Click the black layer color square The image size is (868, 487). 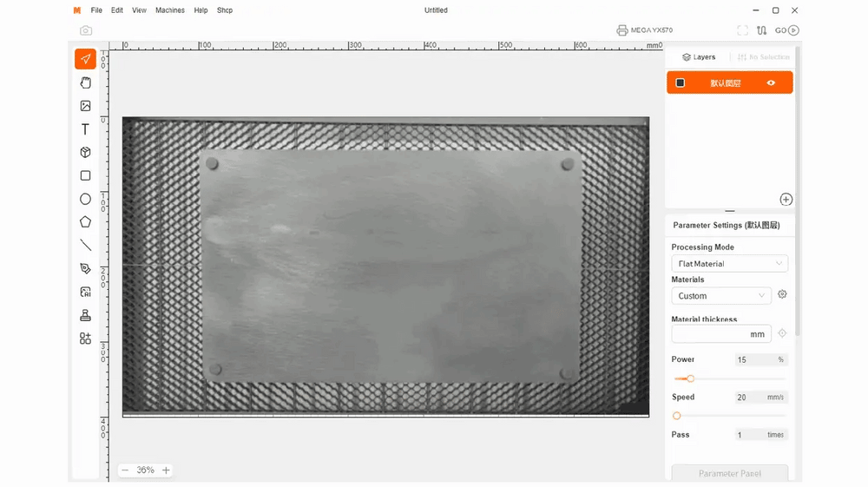click(x=681, y=83)
